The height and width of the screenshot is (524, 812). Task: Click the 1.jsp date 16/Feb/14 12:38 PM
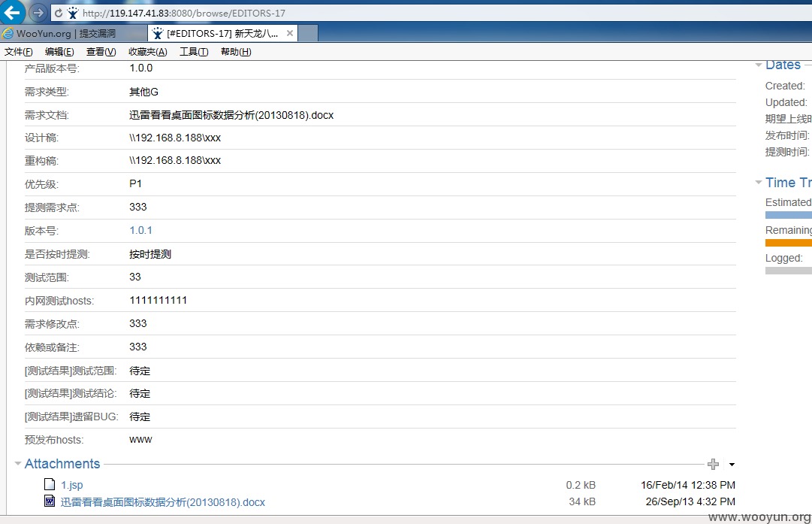coord(688,485)
